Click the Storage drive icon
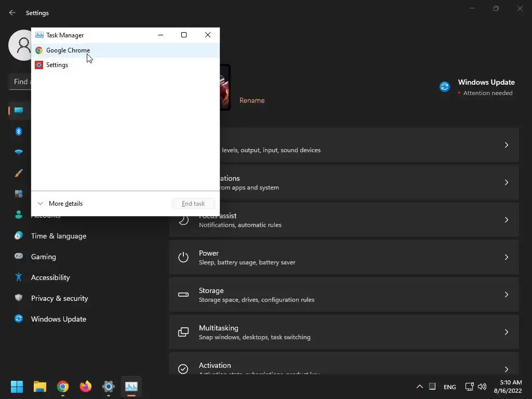The width and height of the screenshot is (532, 399). coord(183,295)
